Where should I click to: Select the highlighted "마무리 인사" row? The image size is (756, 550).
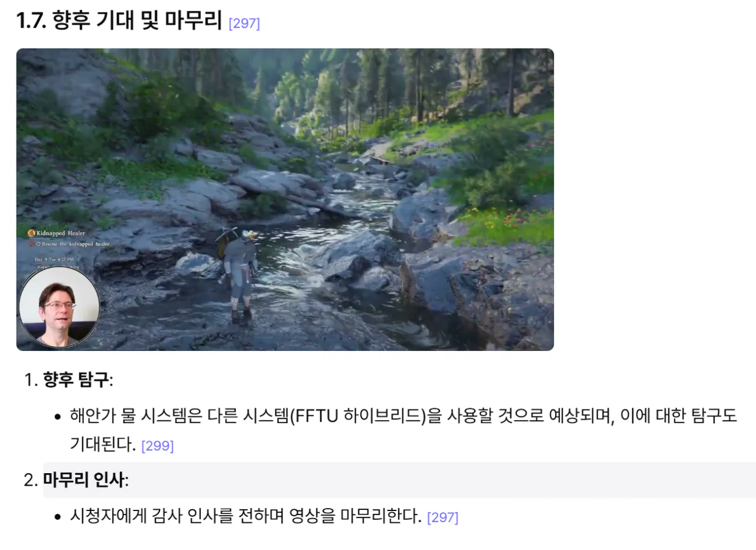[399, 480]
